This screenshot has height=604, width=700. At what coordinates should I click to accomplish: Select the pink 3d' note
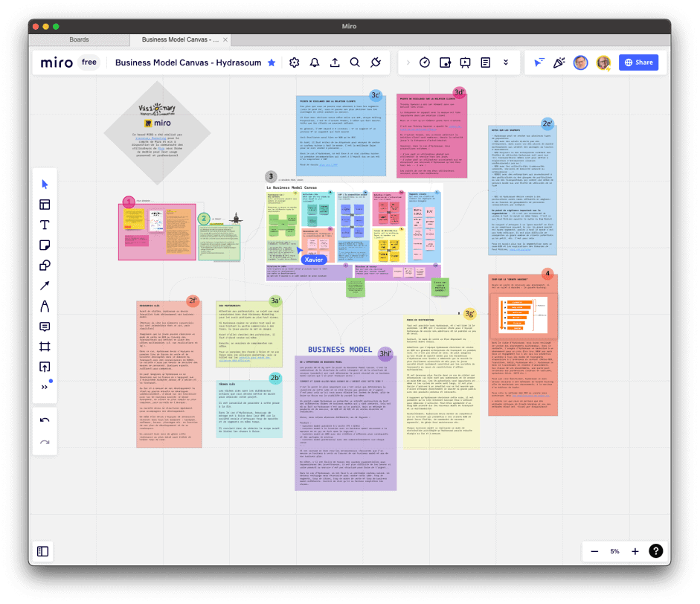click(x=431, y=135)
